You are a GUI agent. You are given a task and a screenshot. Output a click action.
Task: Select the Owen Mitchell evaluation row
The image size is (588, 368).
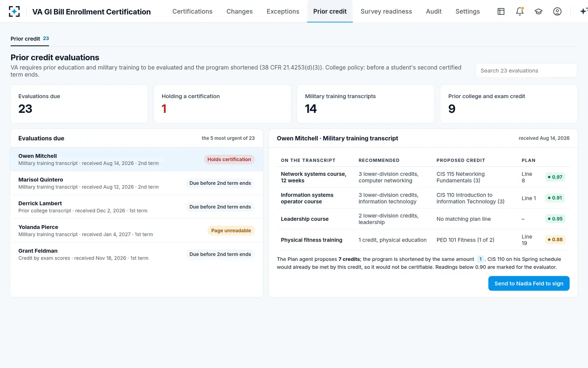136,159
